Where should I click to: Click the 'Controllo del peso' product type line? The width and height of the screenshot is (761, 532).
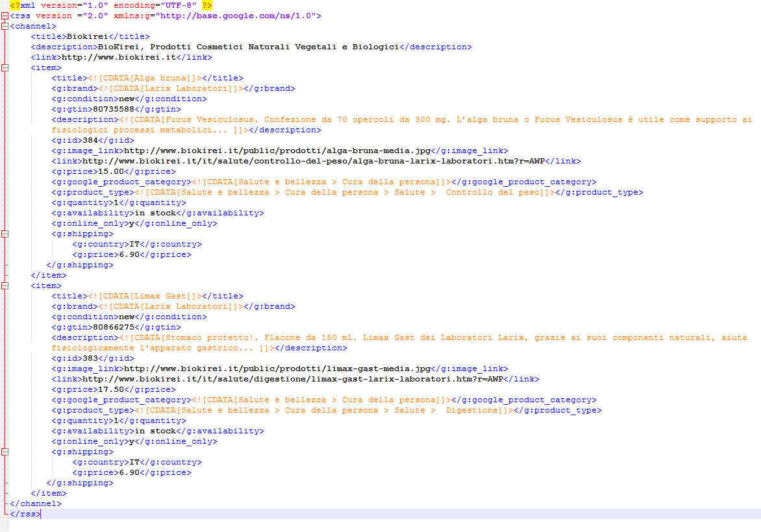point(347,192)
